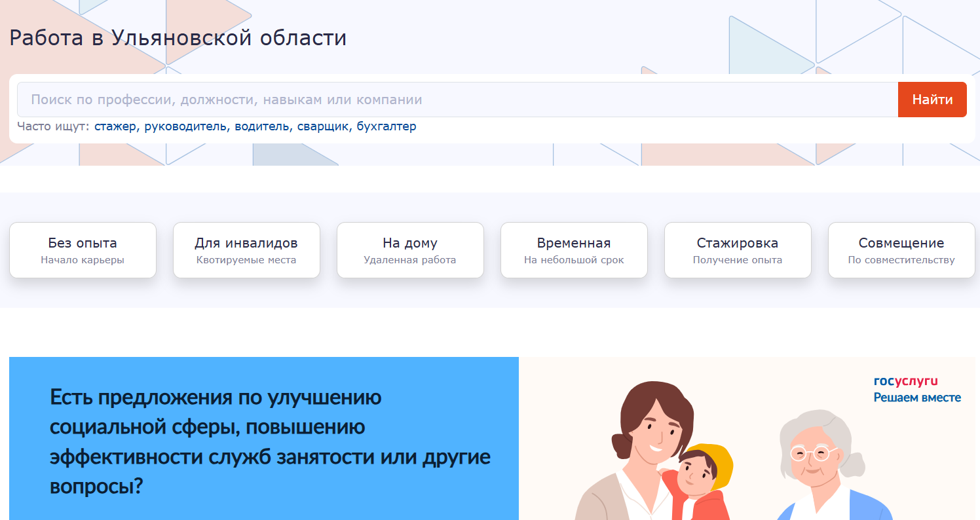Click the Госуслуги logo in banner

tap(906, 381)
